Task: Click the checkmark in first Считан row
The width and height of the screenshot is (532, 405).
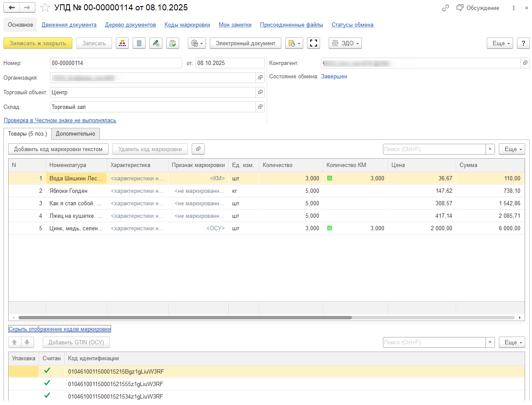Action: pyautogui.click(x=47, y=371)
